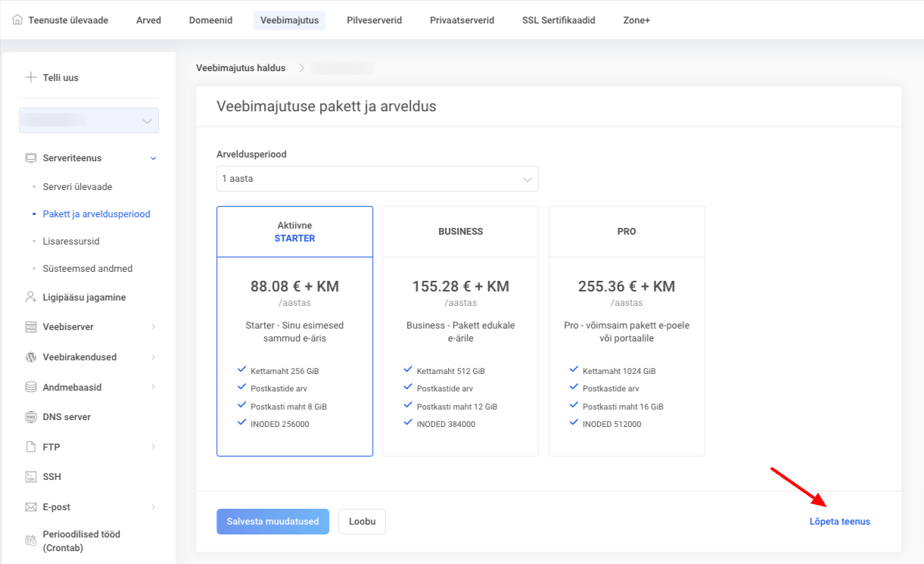Click the Ligipääsu jagamine user icon
The width and height of the screenshot is (924, 564).
pos(31,298)
